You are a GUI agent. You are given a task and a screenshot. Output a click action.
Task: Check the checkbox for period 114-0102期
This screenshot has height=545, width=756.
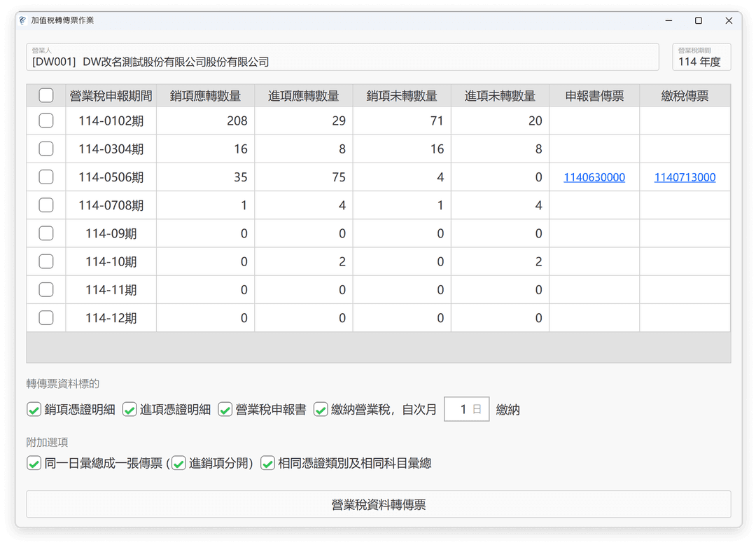point(46,120)
